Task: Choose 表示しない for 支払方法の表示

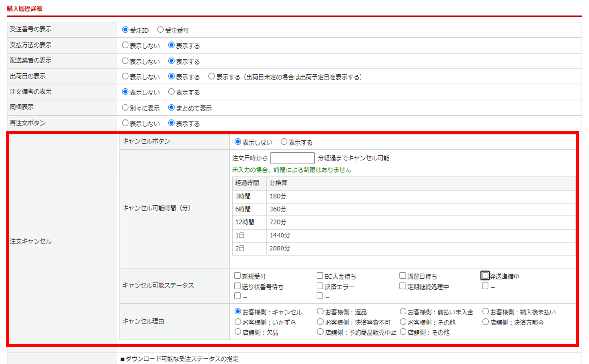Action: [125, 45]
